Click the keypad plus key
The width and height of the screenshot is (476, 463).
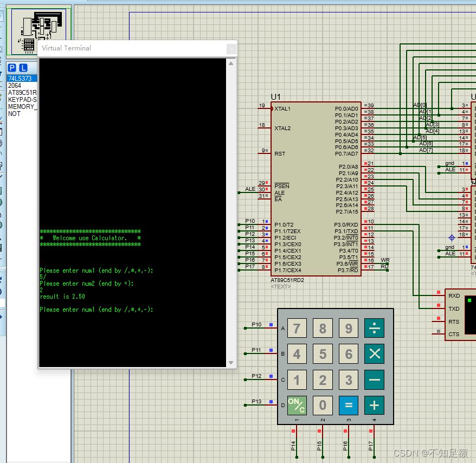pos(374,406)
